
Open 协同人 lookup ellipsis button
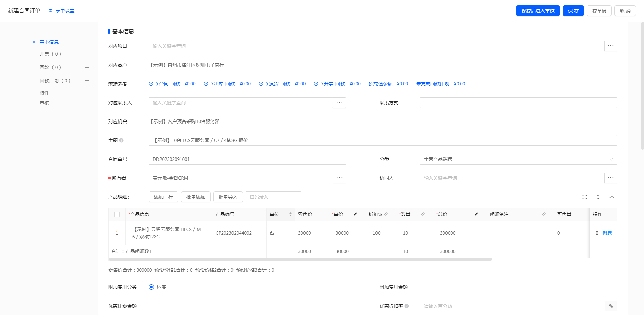pyautogui.click(x=611, y=178)
